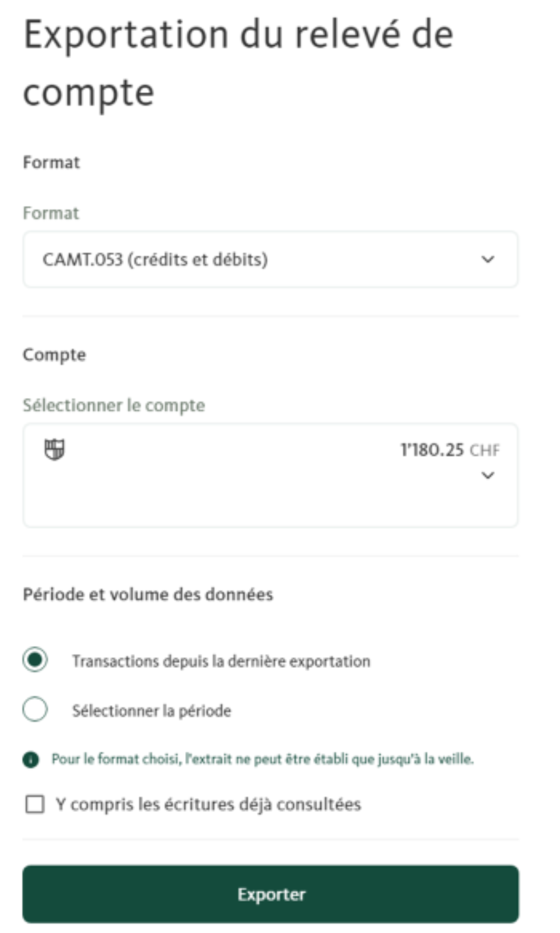Click the balance '1'180.25 CHF'
This screenshot has width=560, height=933.
450,450
